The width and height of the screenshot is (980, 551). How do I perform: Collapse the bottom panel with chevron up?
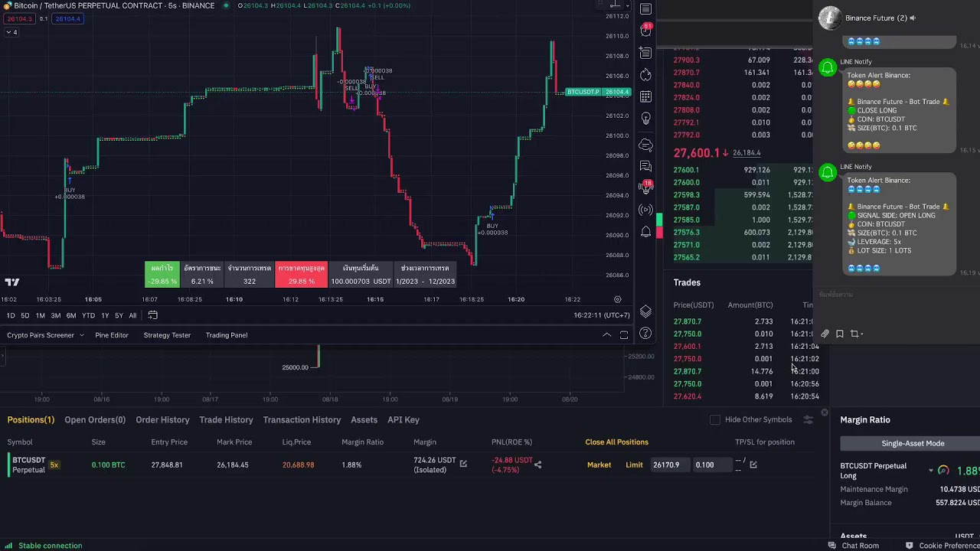click(606, 335)
